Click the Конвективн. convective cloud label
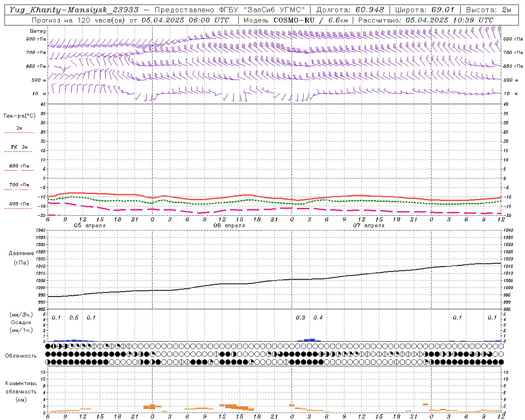525x420 pixels. point(21,383)
